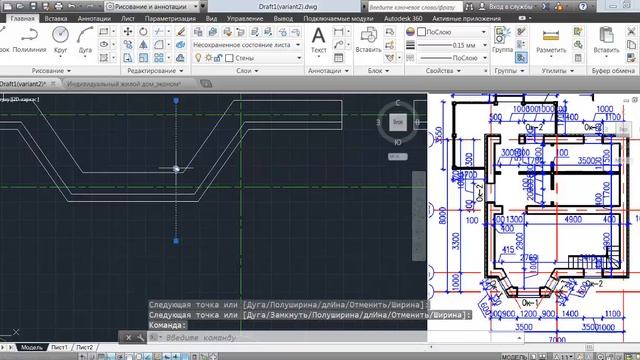The width and height of the screenshot is (640, 360).
Task: Insert a Table from Annotation panel
Action: coord(338,58)
